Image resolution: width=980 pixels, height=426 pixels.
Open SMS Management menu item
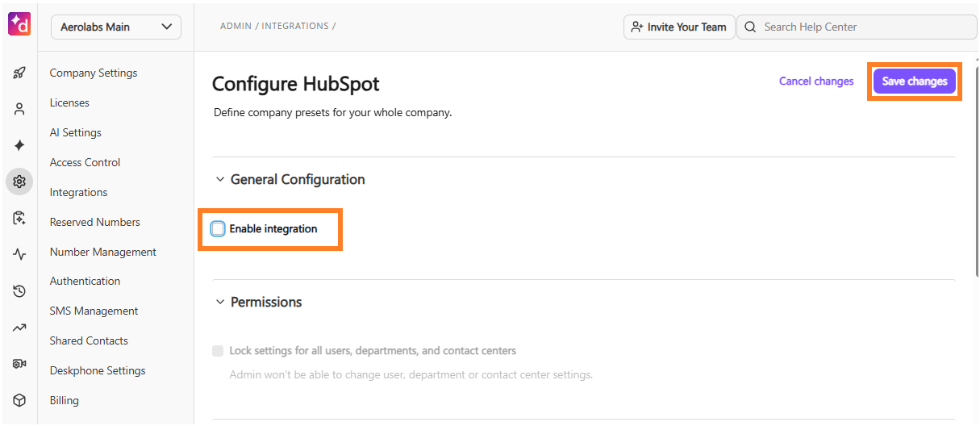point(94,311)
